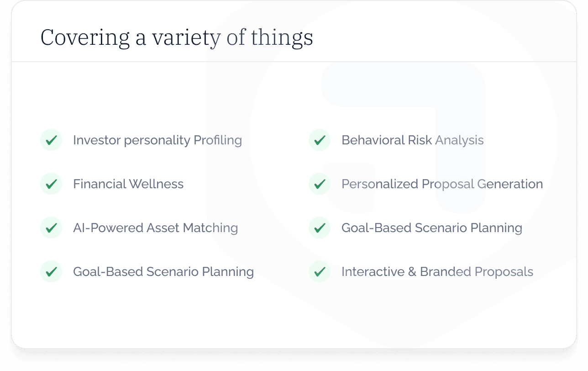This screenshot has height=371, width=588.
Task: Click the checkmark beside Investor personality Profiling
Action: 51,140
